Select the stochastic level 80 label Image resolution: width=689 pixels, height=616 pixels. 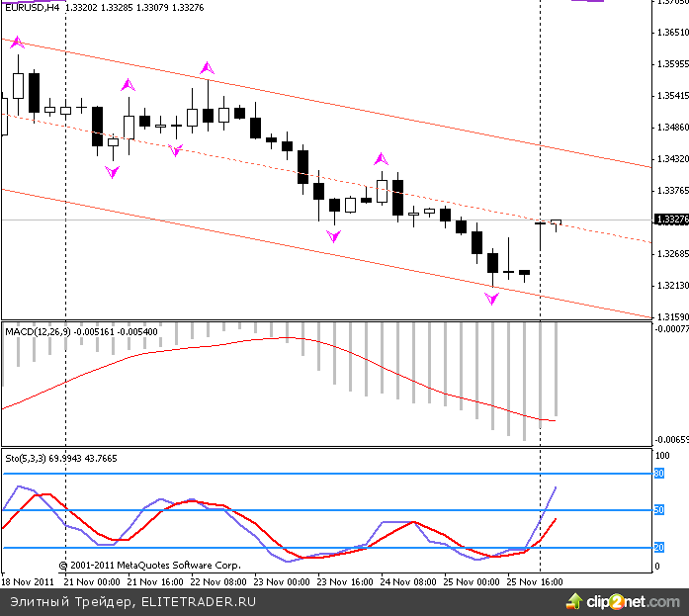click(658, 474)
